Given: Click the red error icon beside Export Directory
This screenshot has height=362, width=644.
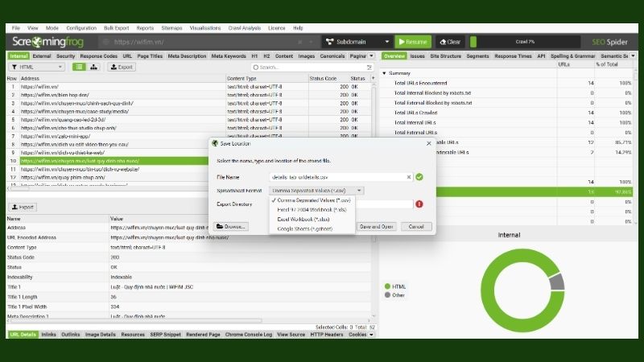Looking at the screenshot, I should tap(419, 204).
